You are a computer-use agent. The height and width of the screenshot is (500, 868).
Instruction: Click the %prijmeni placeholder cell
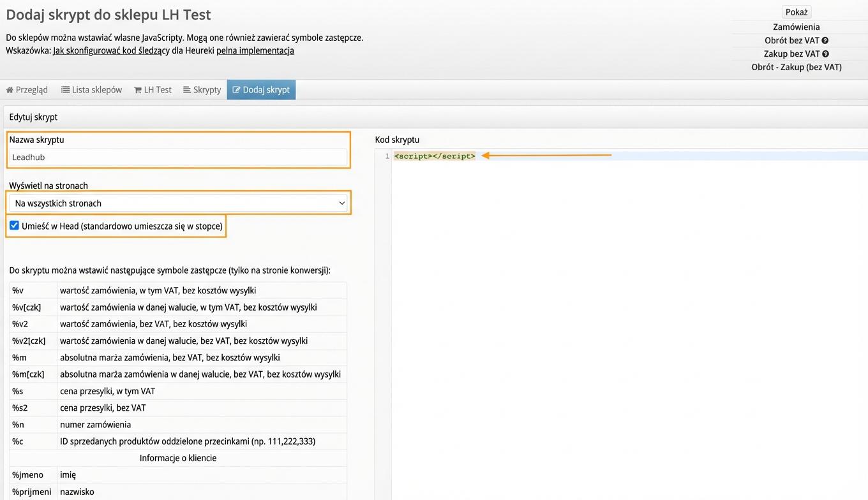click(x=33, y=492)
